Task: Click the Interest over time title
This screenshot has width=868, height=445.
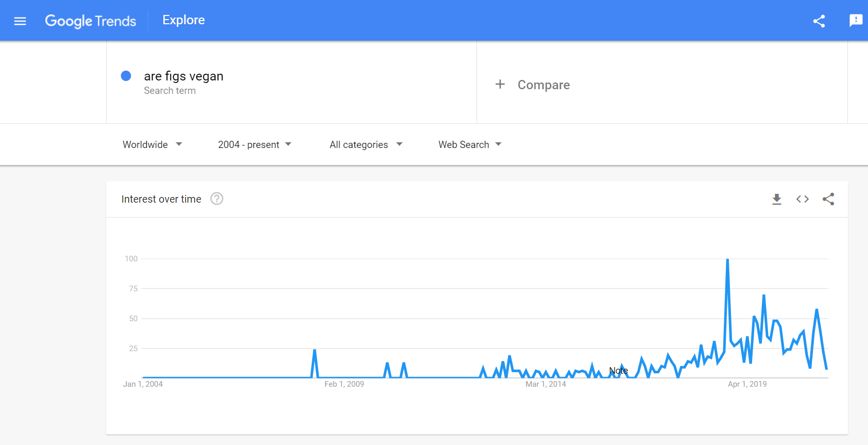Action: point(161,199)
